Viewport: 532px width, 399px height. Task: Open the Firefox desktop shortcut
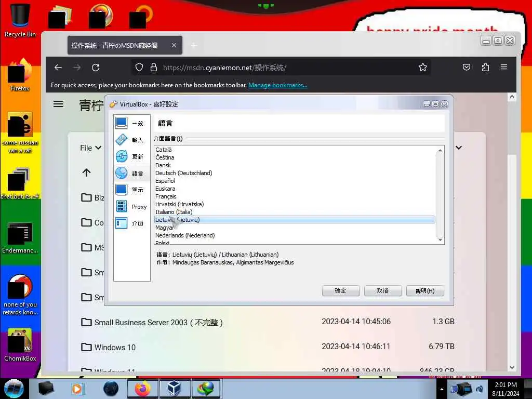click(x=20, y=75)
